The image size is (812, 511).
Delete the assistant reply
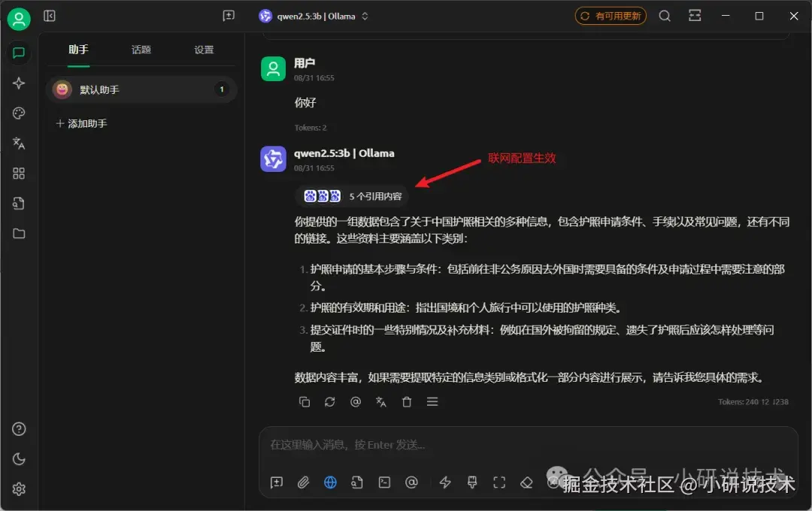407,402
